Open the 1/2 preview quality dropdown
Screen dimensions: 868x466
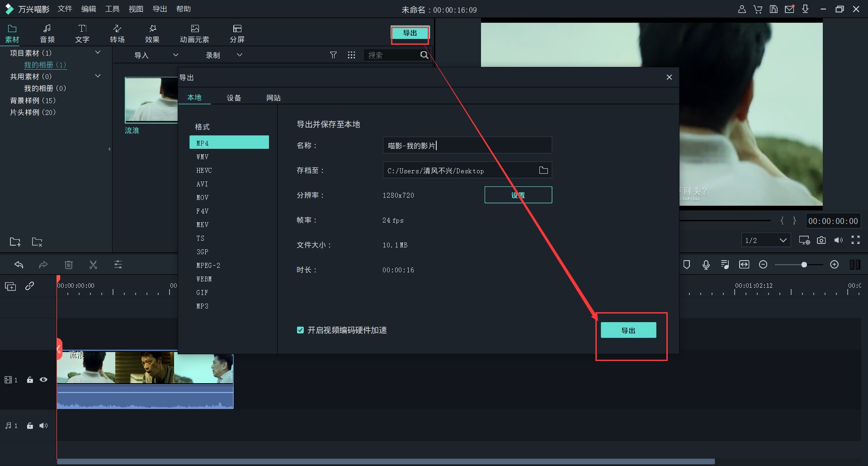[766, 240]
